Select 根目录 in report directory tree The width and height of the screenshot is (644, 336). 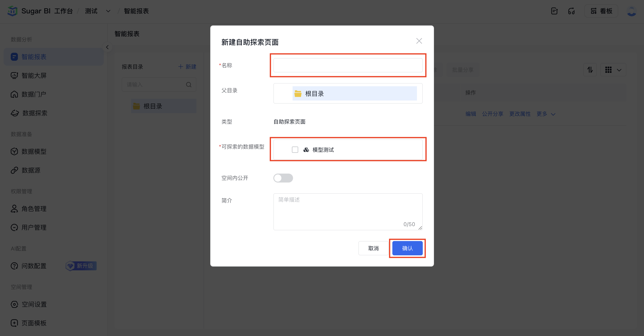(x=164, y=106)
